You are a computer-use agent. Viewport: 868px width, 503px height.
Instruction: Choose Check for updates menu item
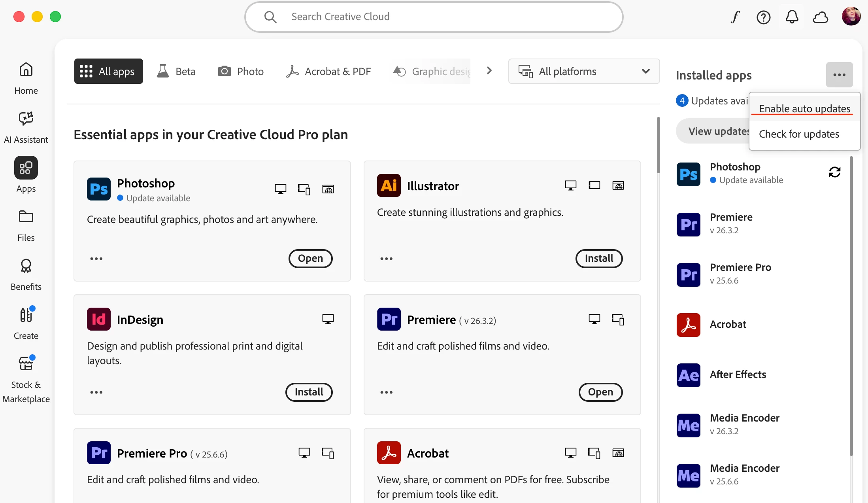[x=805, y=134]
